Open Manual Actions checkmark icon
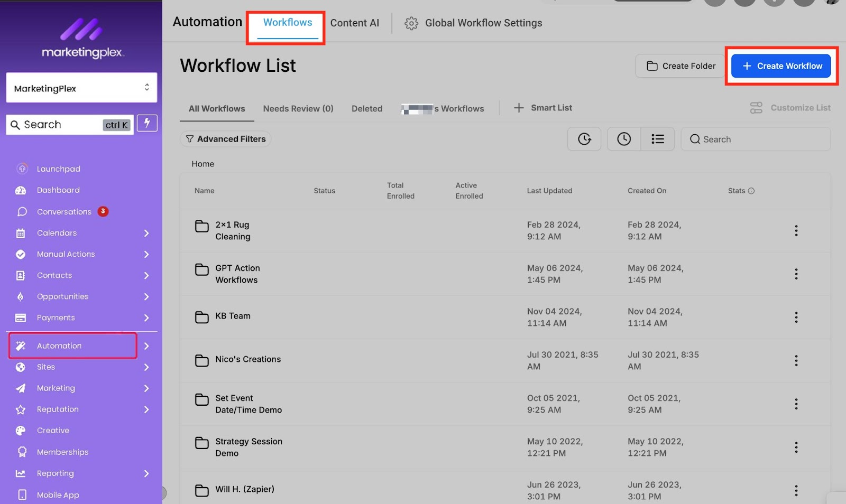 [x=21, y=254]
